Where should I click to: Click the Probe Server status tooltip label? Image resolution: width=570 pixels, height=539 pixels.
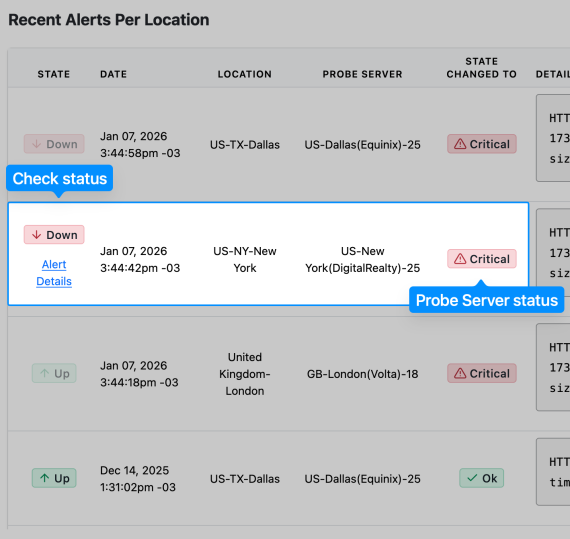click(487, 300)
